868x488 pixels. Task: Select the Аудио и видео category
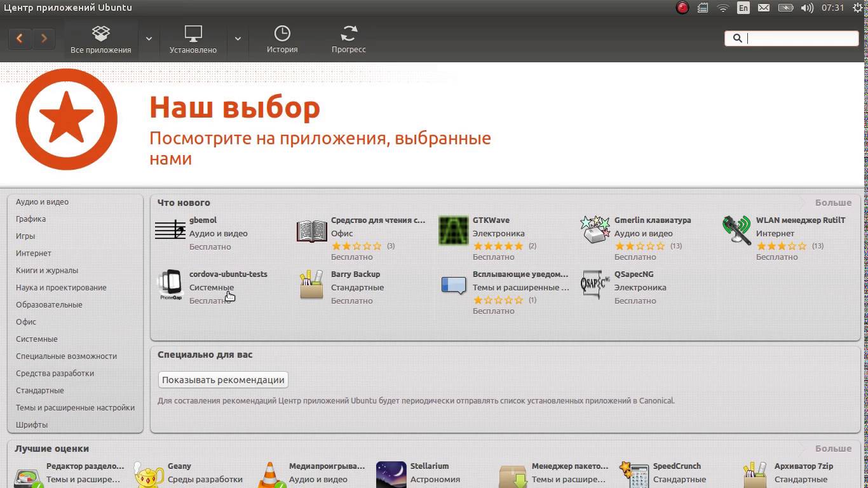point(42,202)
